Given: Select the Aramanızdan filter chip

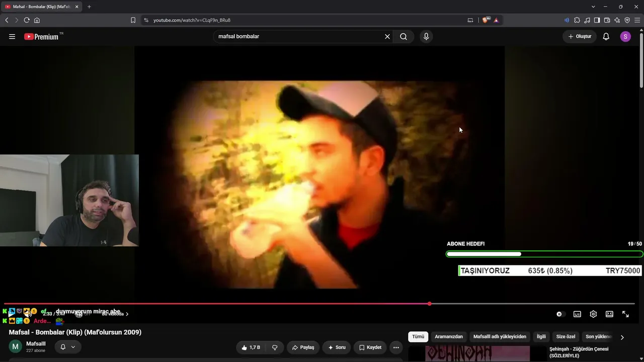Looking at the screenshot, I should [449, 337].
